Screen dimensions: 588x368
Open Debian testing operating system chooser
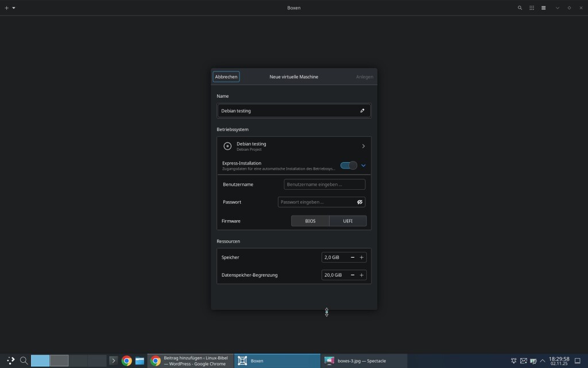click(x=294, y=146)
